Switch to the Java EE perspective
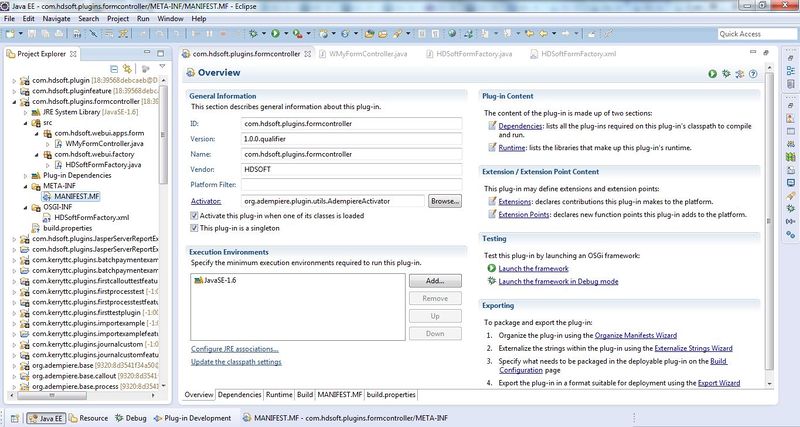Screen dimensions: 800x427 tap(48, 416)
